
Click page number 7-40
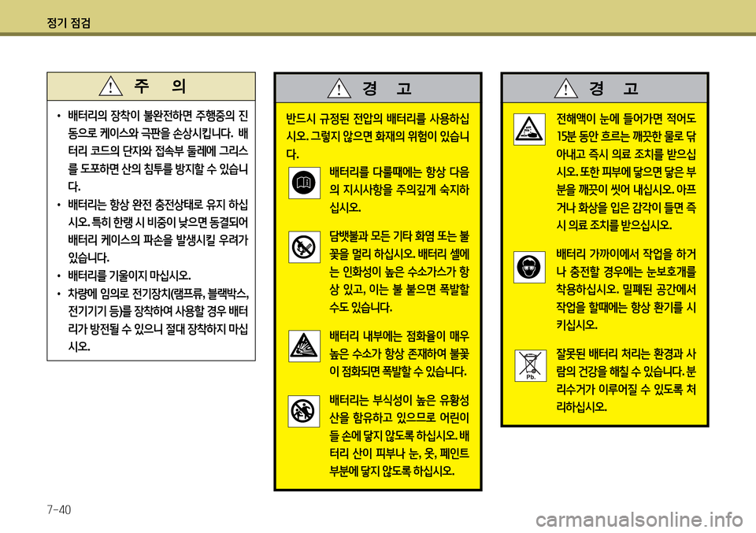[x=59, y=510]
